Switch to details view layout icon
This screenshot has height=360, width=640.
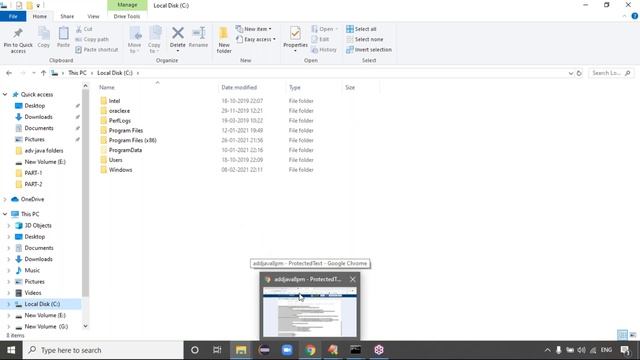622,335
